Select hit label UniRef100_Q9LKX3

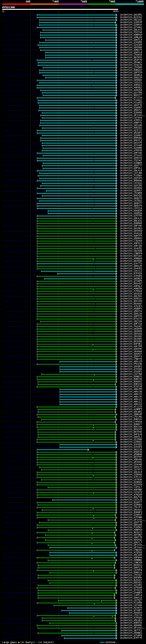(x=131, y=30)
